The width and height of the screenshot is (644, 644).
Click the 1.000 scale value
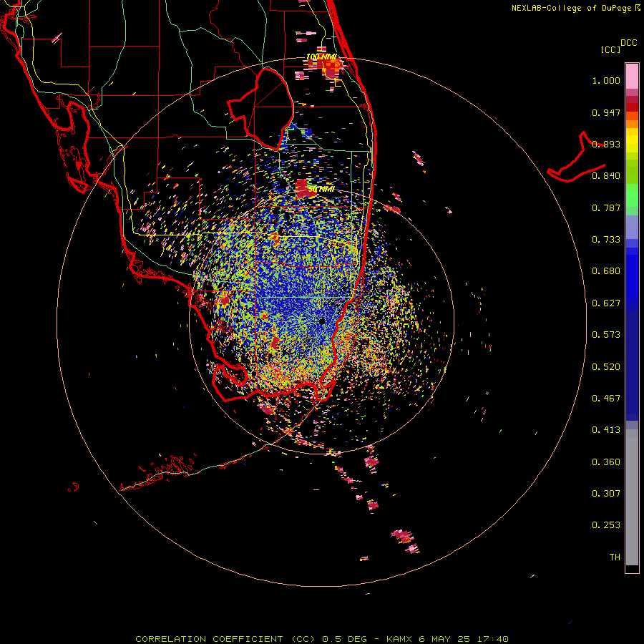(x=606, y=80)
